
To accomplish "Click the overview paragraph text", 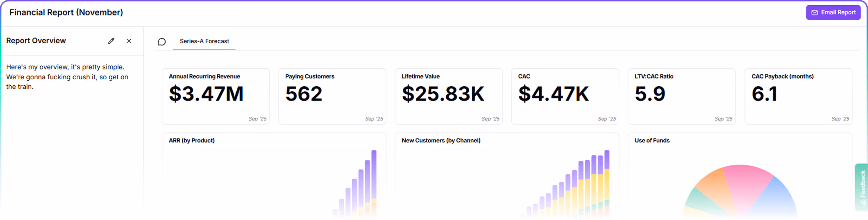I will 67,77.
